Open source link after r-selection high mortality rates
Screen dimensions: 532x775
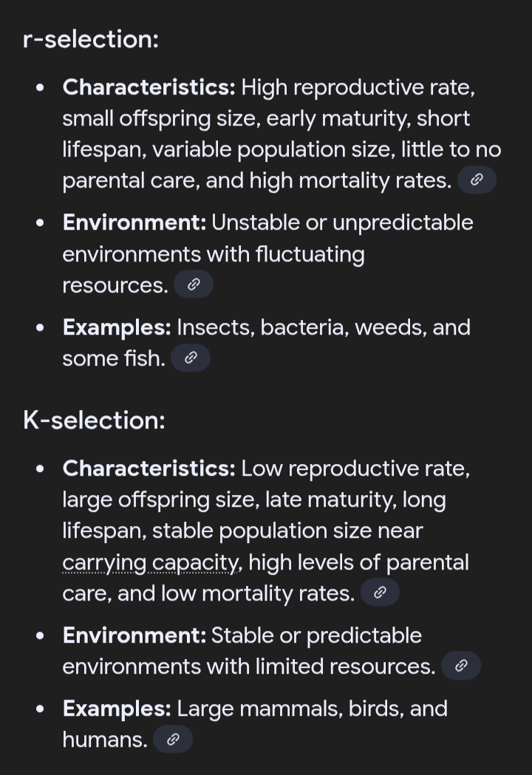point(477,180)
